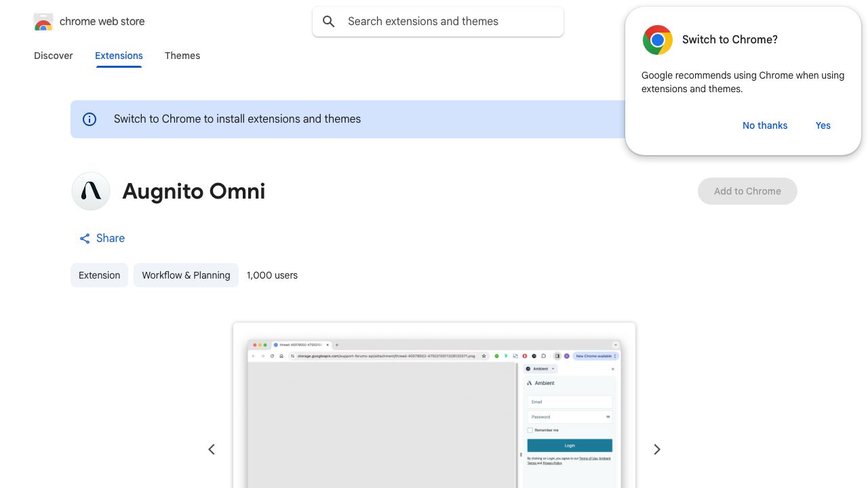Click the 1,000 users text

point(272,275)
